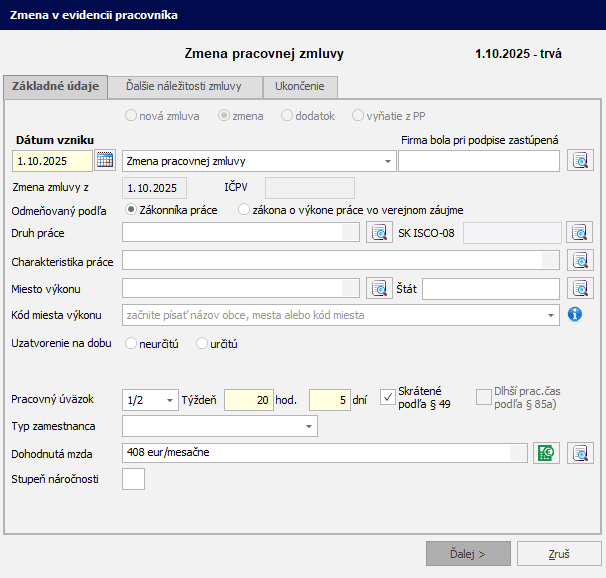Open the Pracovný úväzok 1/2 dropdown
The height and width of the screenshot is (578, 606).
coord(169,400)
